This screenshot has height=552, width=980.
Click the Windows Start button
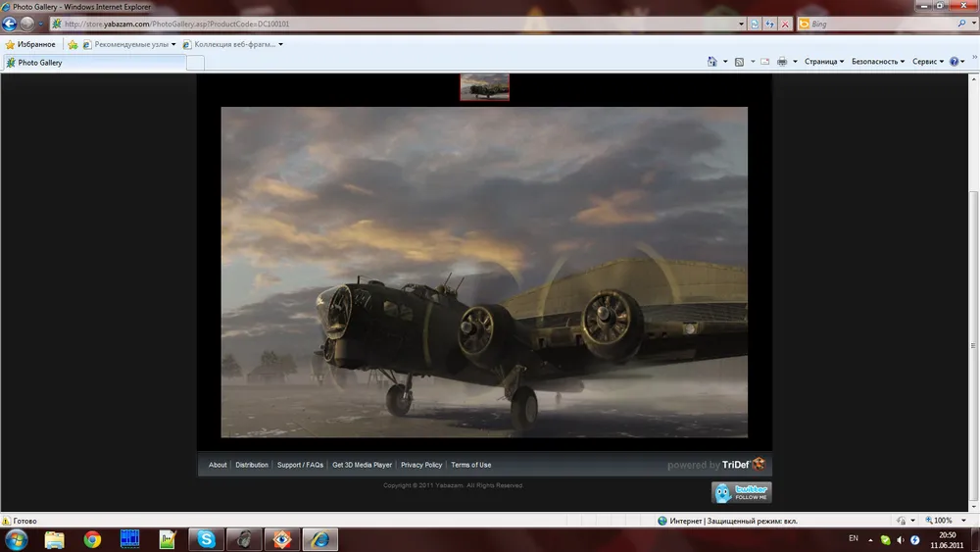[17, 539]
